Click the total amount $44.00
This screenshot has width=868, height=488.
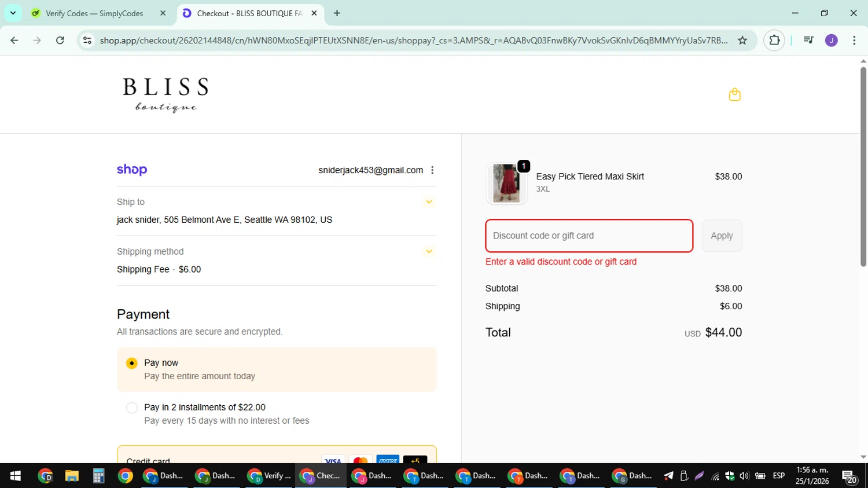point(723,332)
